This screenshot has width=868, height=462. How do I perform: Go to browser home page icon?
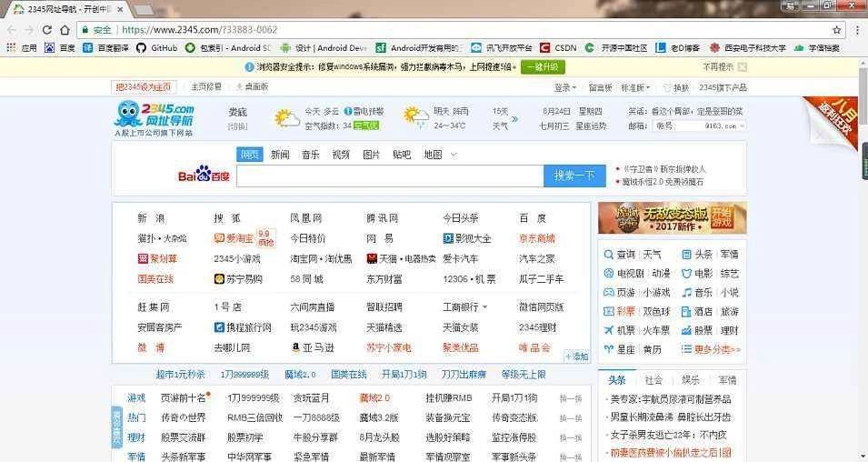coord(65,30)
